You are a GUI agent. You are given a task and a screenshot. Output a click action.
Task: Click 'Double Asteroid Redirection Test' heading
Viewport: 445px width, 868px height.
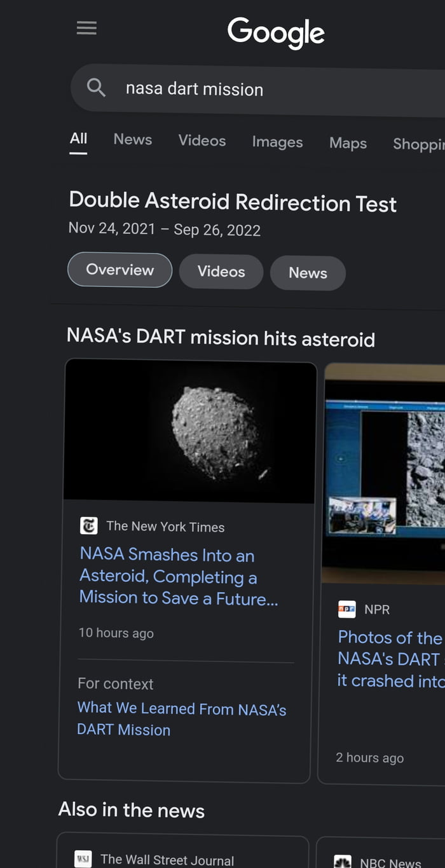pos(233,202)
